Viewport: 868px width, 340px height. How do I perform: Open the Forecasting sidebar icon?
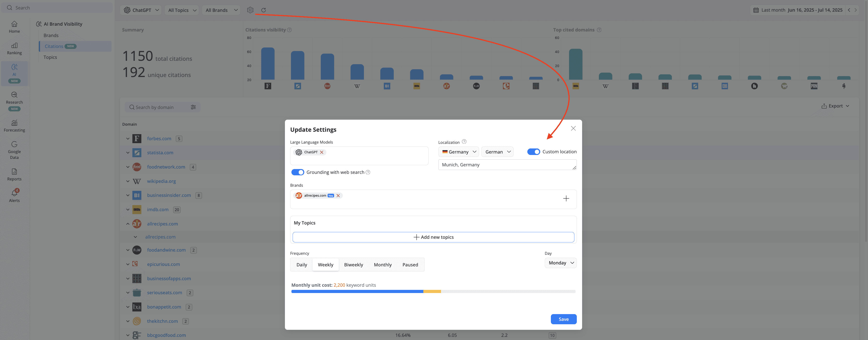[14, 126]
